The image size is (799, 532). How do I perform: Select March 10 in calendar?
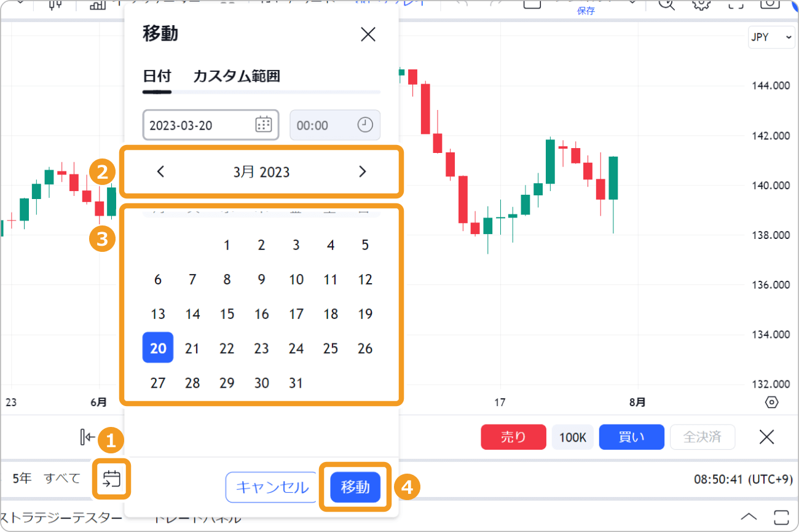tap(296, 280)
